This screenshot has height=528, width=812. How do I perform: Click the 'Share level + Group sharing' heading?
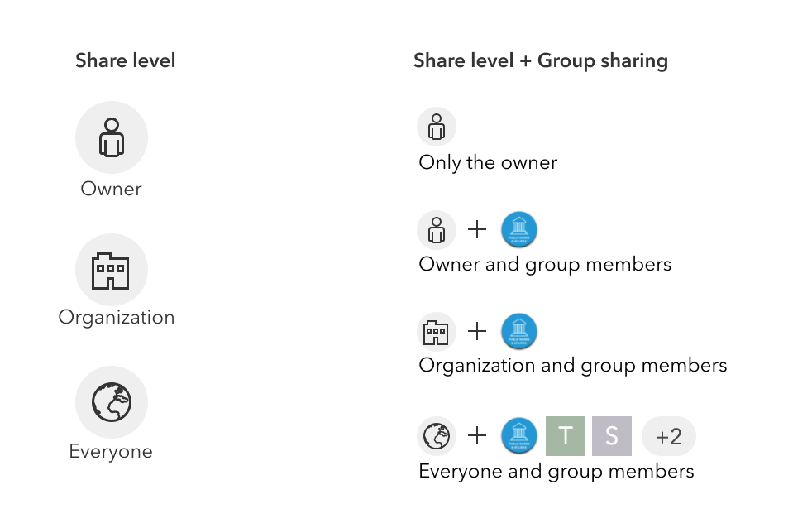coord(541,60)
